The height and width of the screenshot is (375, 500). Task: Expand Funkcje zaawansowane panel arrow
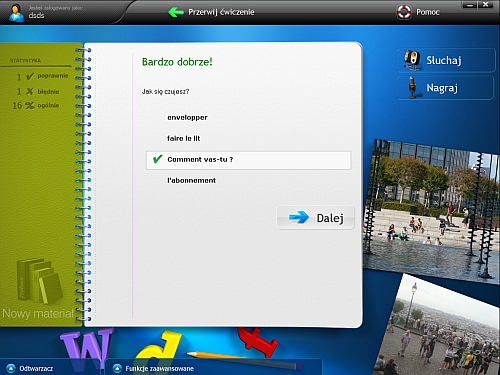click(x=117, y=368)
